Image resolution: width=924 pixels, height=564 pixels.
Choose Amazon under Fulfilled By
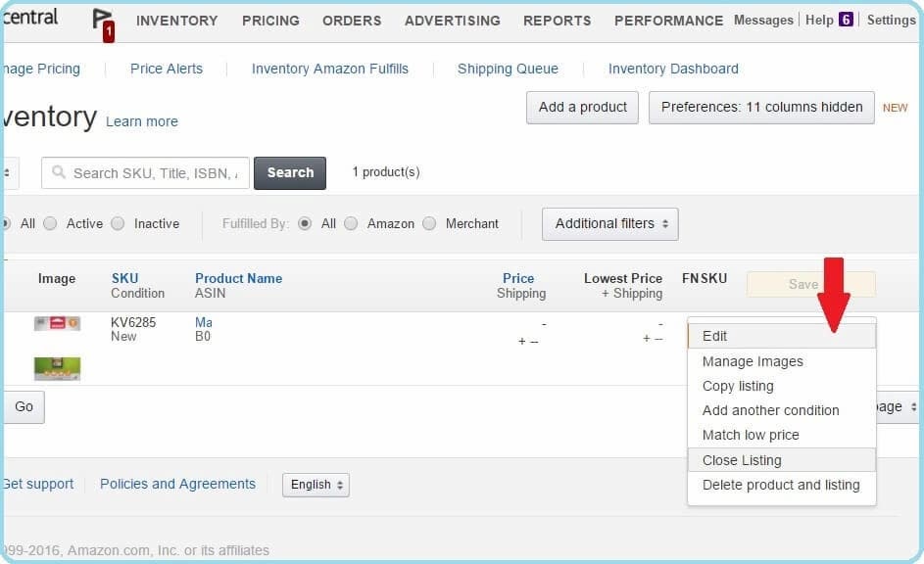[x=351, y=223]
